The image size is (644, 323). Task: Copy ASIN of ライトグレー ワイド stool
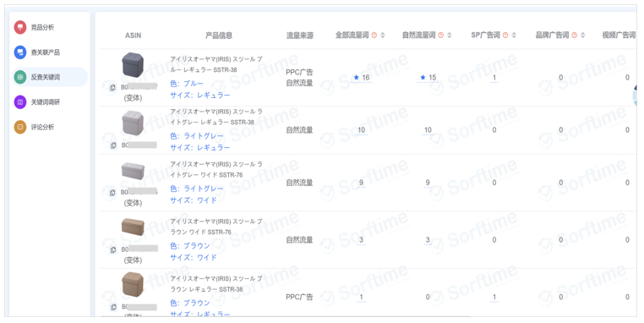point(112,193)
